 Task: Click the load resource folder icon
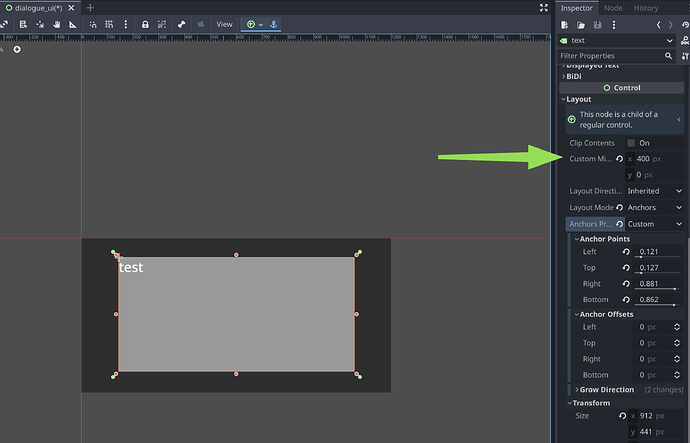click(581, 25)
